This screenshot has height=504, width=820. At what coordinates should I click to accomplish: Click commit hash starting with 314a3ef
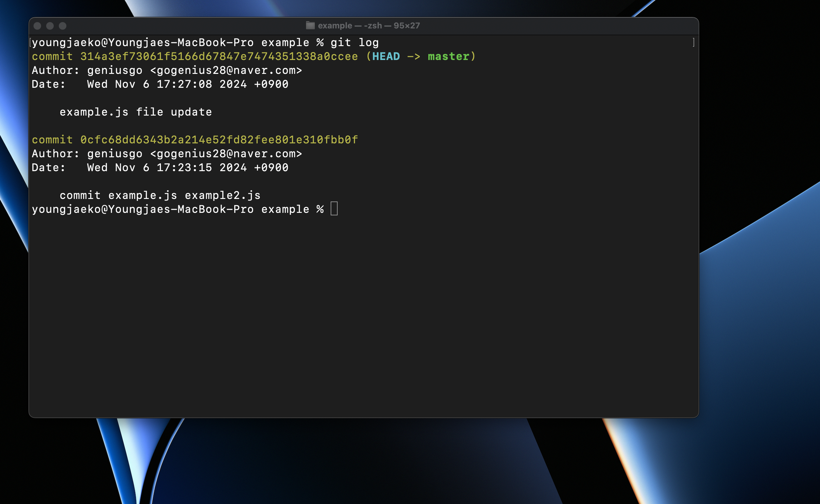tap(219, 57)
